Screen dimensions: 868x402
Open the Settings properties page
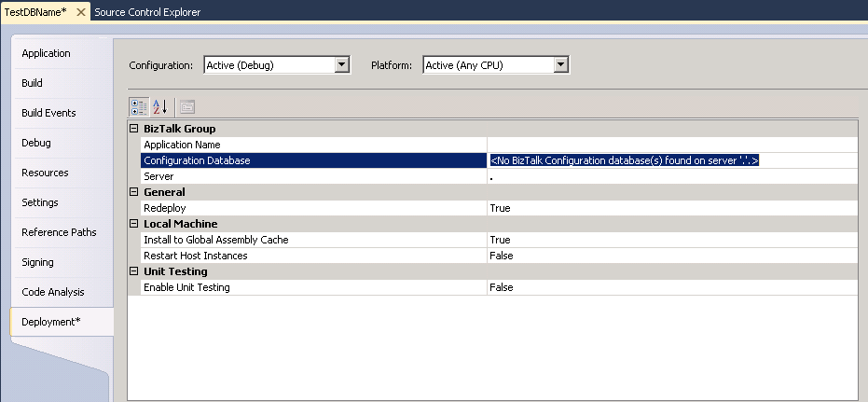point(40,202)
